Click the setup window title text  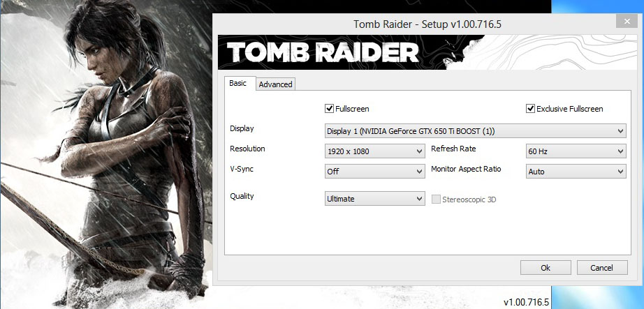427,24
